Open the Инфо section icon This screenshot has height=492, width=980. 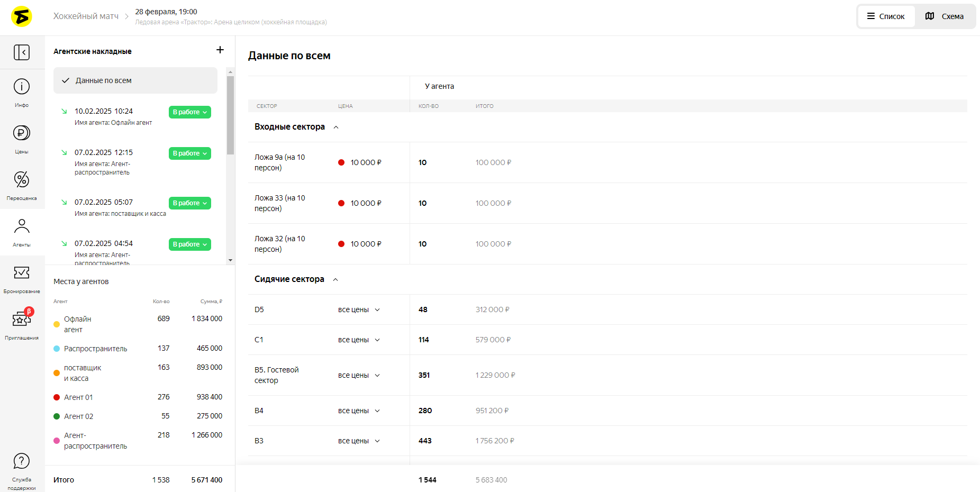[x=22, y=87]
